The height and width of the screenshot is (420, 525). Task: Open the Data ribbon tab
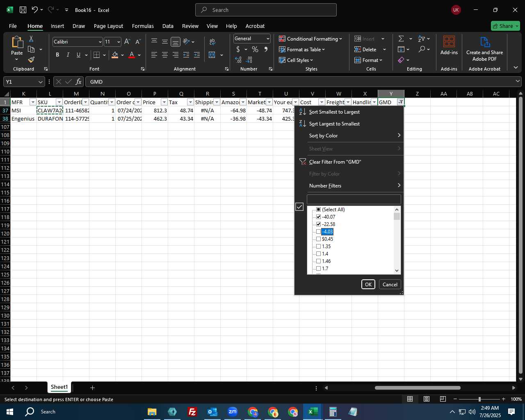pyautogui.click(x=168, y=26)
